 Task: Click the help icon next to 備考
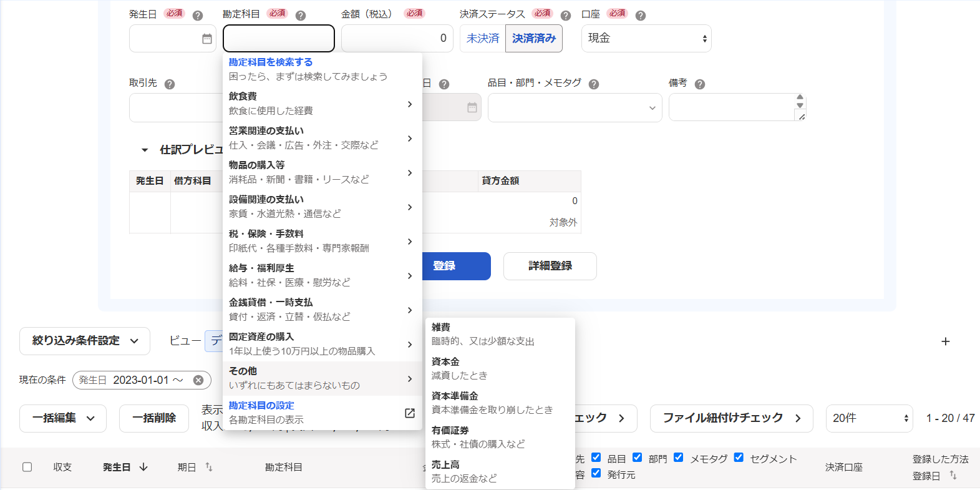pyautogui.click(x=700, y=84)
